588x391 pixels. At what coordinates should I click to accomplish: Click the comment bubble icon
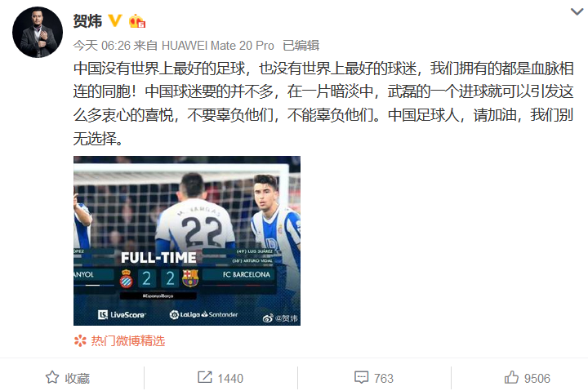click(362, 377)
